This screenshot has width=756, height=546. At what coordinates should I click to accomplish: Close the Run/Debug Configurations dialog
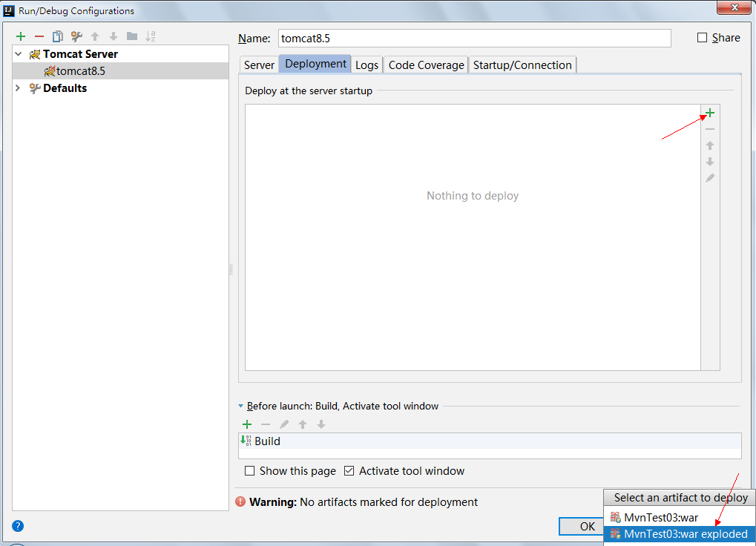(x=734, y=7)
